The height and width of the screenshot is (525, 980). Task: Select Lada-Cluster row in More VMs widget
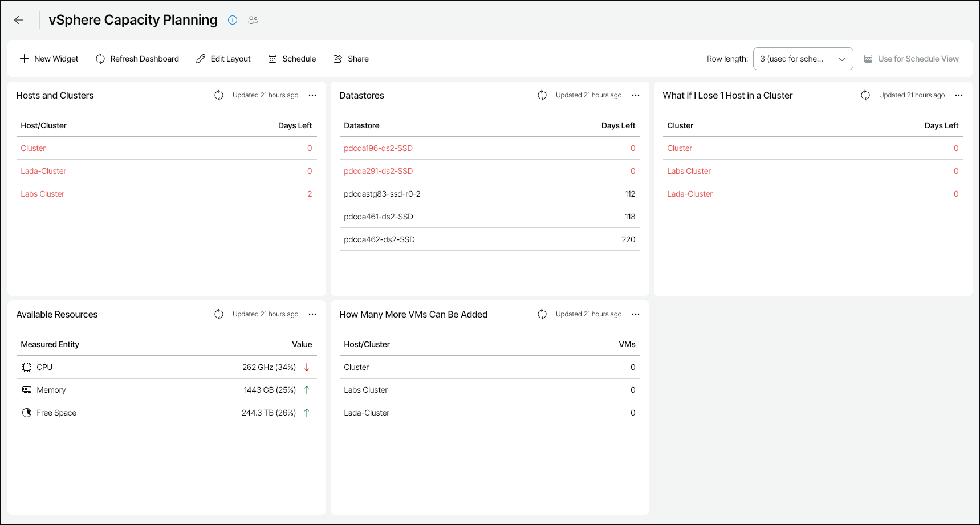pos(490,413)
